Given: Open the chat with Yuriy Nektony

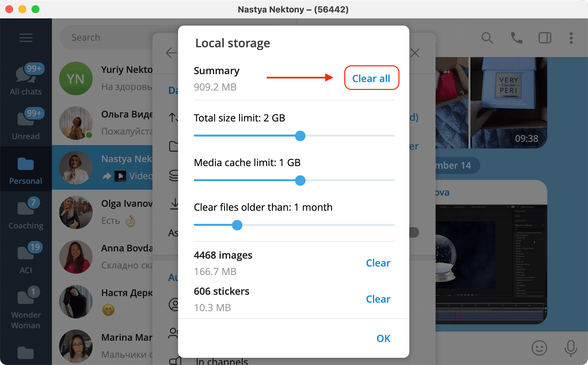Looking at the screenshot, I should point(105,78).
